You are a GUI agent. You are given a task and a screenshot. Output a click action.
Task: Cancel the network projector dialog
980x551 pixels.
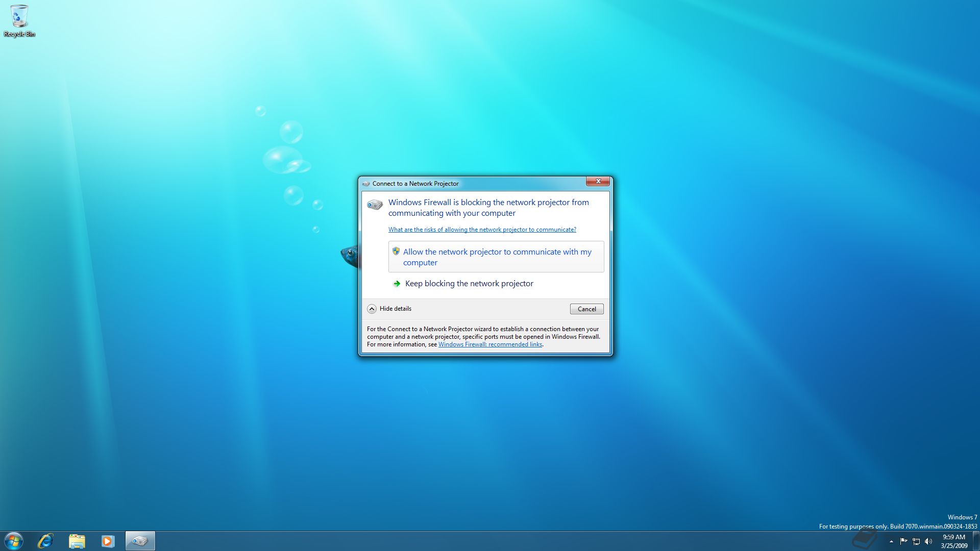tap(586, 309)
